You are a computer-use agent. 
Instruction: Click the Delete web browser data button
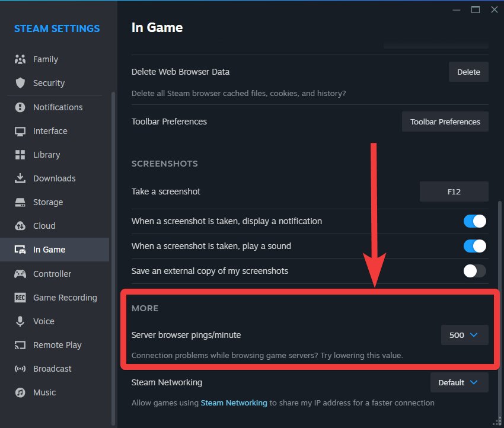tap(468, 72)
